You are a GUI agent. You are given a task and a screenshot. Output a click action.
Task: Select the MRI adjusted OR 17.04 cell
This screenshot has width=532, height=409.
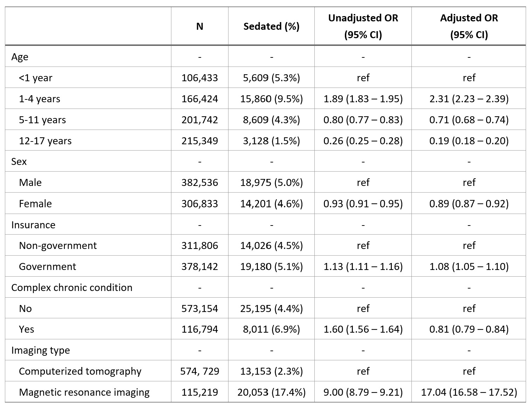pos(469,392)
